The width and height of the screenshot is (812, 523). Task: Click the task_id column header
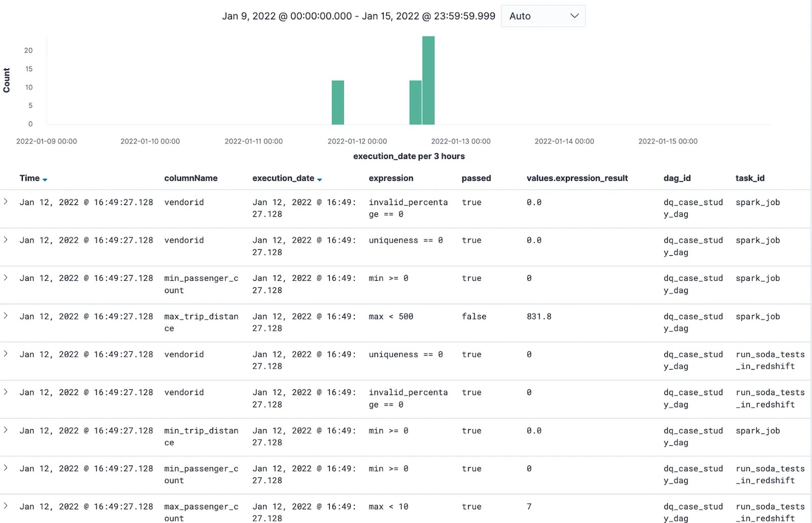tap(750, 178)
